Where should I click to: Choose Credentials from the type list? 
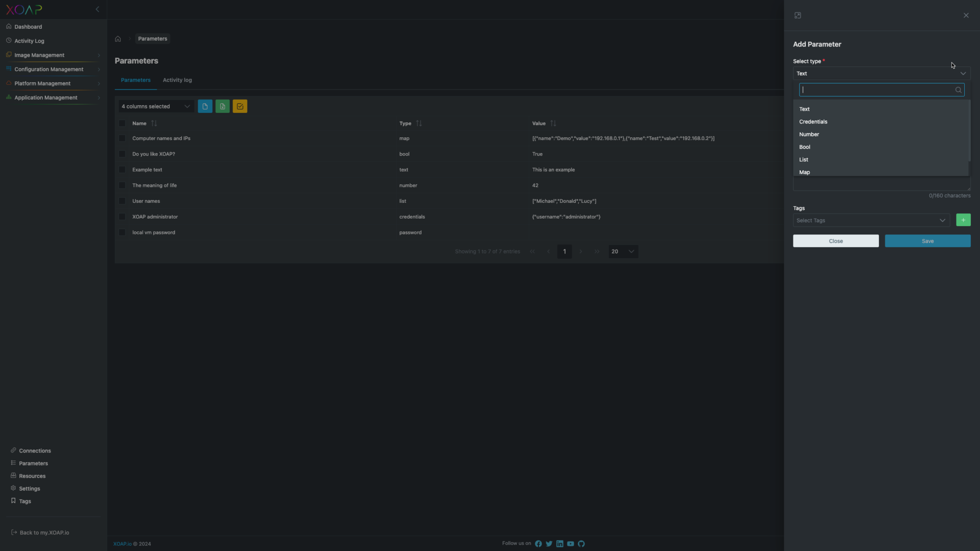pos(813,121)
